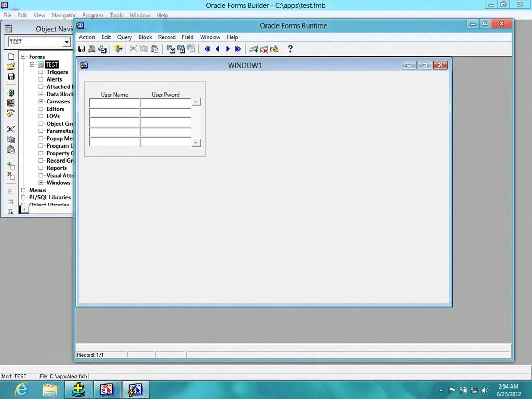532x399 pixels.
Task: Click the Exit door icon in Runtime toolbar
Action: click(118, 49)
